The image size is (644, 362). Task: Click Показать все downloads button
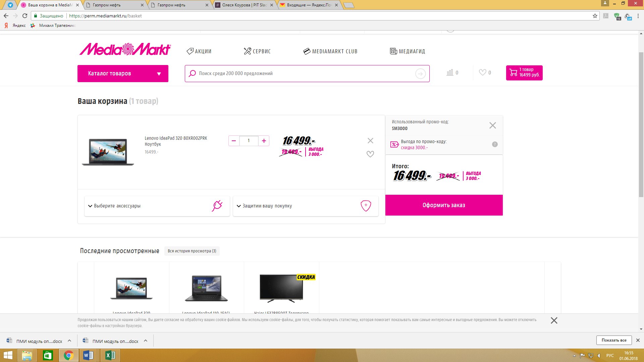pyautogui.click(x=614, y=340)
